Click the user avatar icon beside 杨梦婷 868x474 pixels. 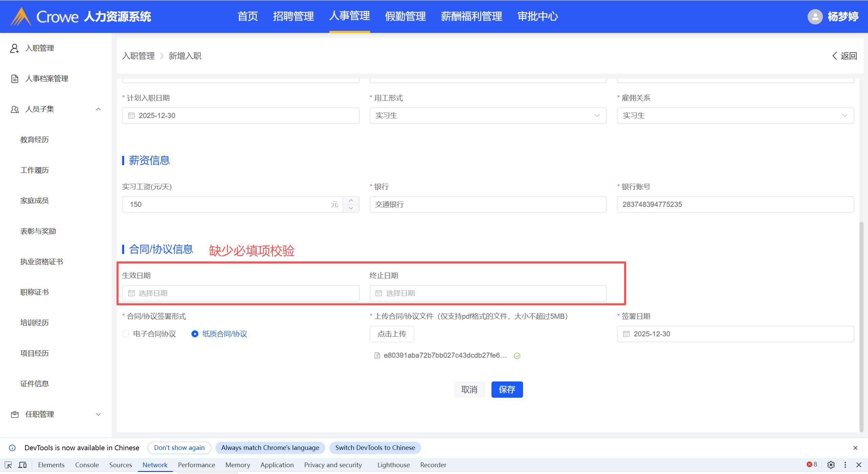click(x=815, y=16)
